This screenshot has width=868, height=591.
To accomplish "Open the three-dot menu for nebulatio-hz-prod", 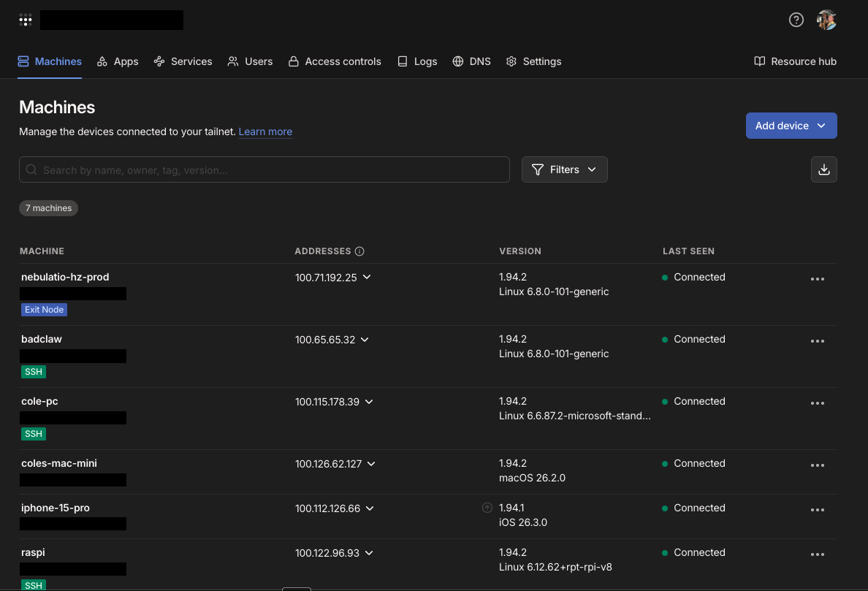I will (818, 278).
